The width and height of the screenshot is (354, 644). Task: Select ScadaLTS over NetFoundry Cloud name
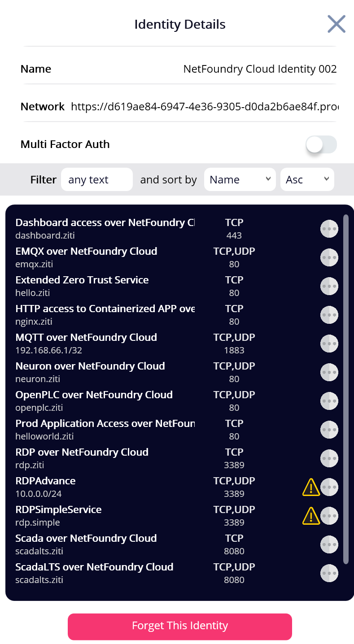coord(94,567)
